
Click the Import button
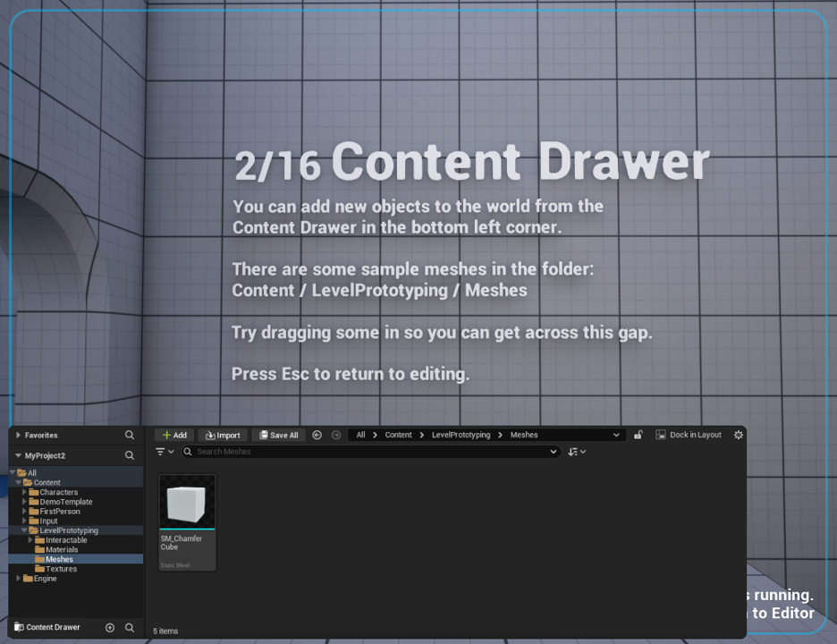click(223, 436)
